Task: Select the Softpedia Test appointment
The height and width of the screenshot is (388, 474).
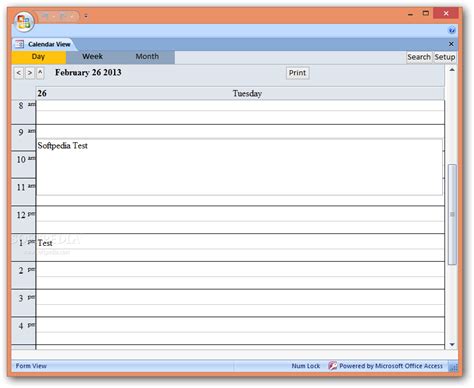Action: click(x=240, y=167)
